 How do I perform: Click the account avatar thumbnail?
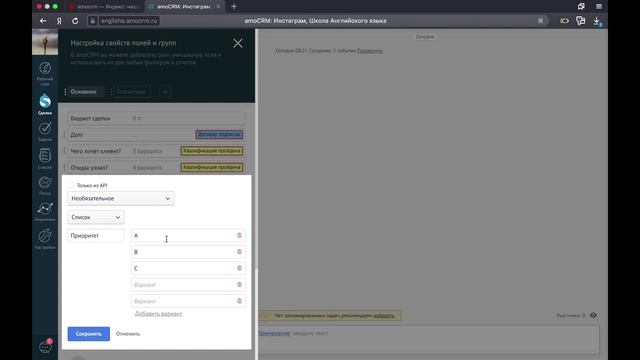[45, 42]
